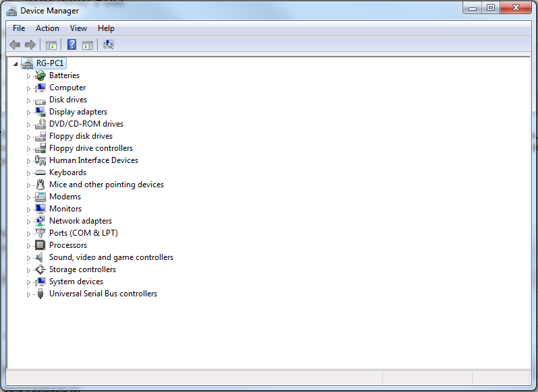Click the Disk drives category icon
538x392 pixels.
[x=40, y=101]
